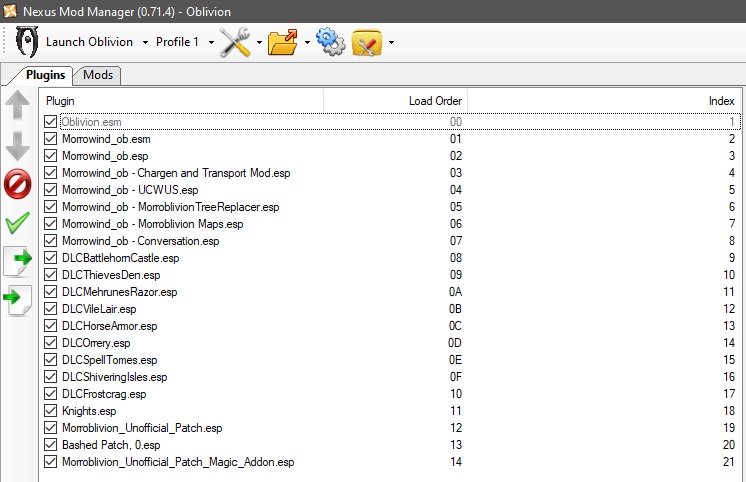Import load order with page icon

pyautogui.click(x=18, y=300)
